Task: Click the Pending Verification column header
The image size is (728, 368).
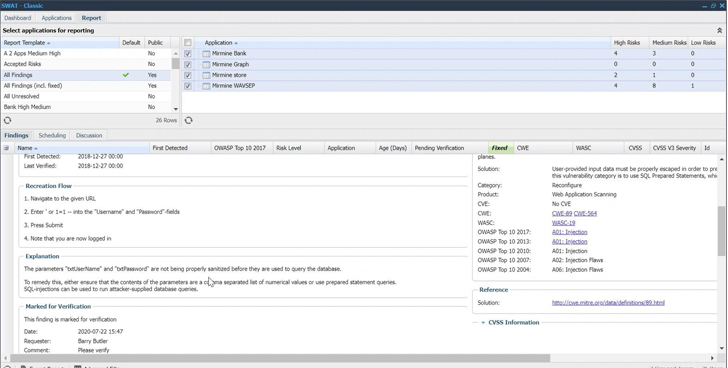Action: [449, 148]
